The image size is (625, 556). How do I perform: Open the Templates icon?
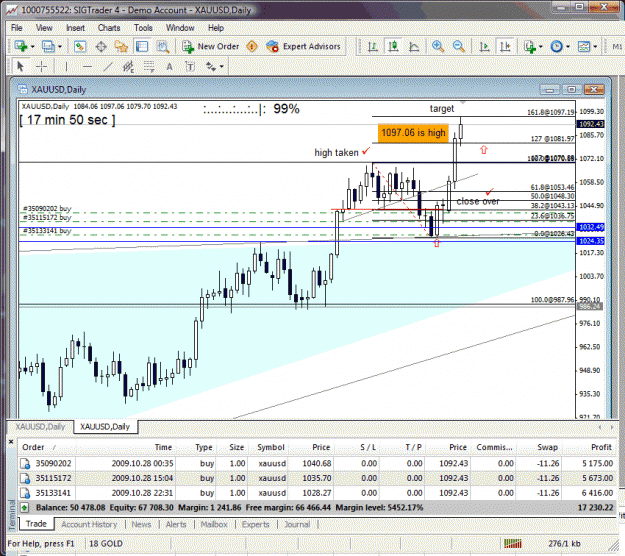click(584, 47)
